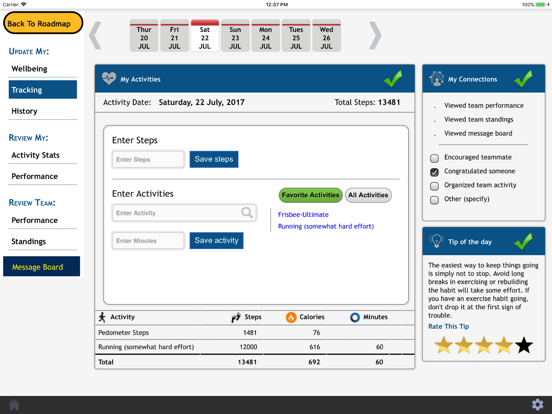Click Save activity button
Image resolution: width=552 pixels, height=414 pixels.
click(x=216, y=240)
